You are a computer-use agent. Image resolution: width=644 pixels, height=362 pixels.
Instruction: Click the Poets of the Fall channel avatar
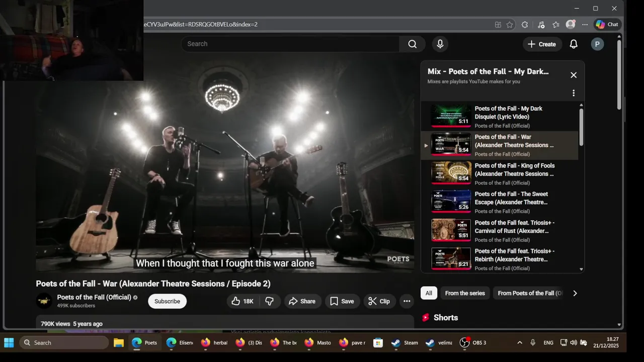click(x=44, y=301)
